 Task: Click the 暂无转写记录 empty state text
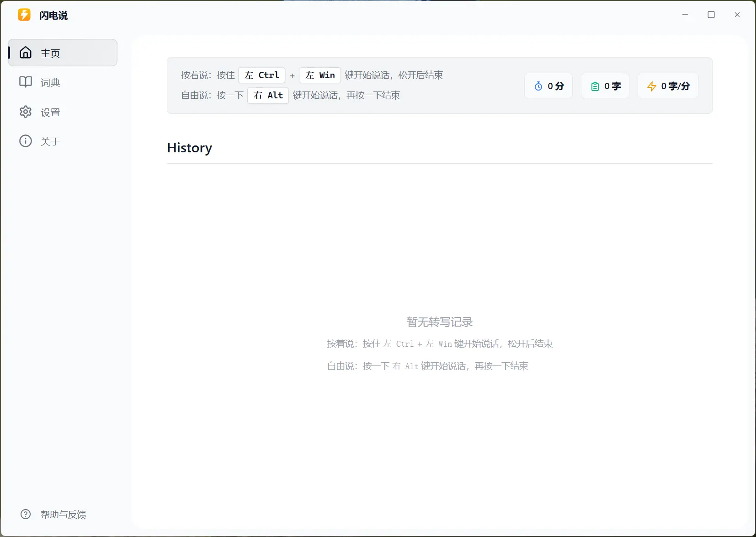click(439, 322)
